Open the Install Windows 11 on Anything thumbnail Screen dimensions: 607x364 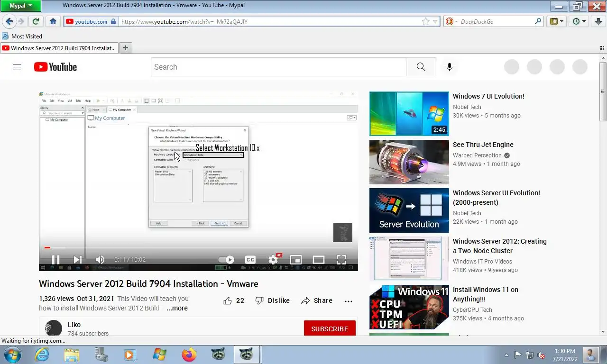[x=409, y=307]
